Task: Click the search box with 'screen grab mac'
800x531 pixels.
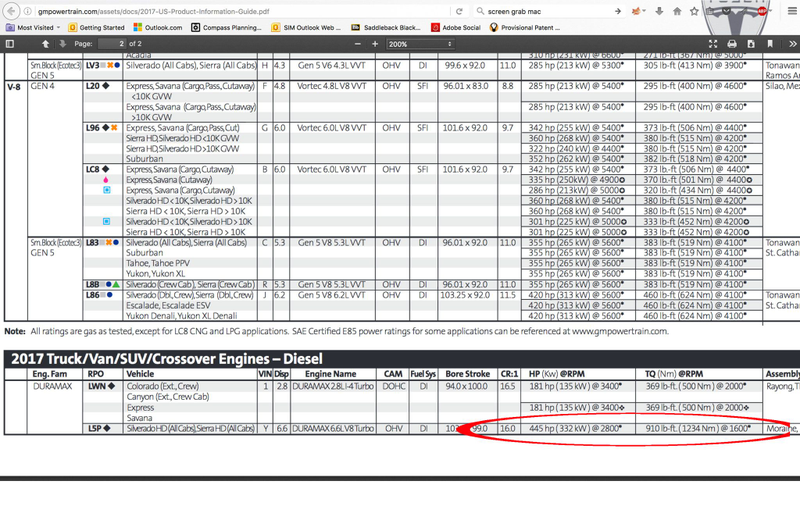Action: click(x=548, y=11)
